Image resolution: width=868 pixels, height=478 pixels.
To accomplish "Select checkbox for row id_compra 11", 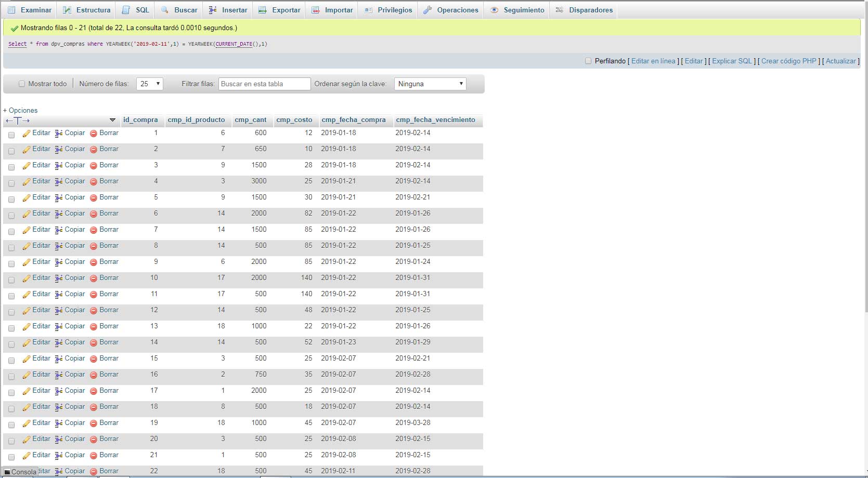I will pyautogui.click(x=11, y=296).
